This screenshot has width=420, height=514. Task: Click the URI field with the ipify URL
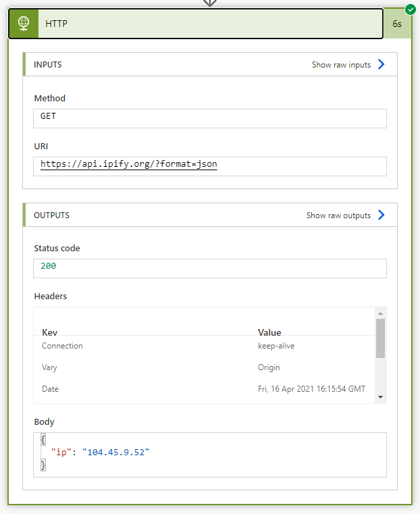pyautogui.click(x=209, y=166)
